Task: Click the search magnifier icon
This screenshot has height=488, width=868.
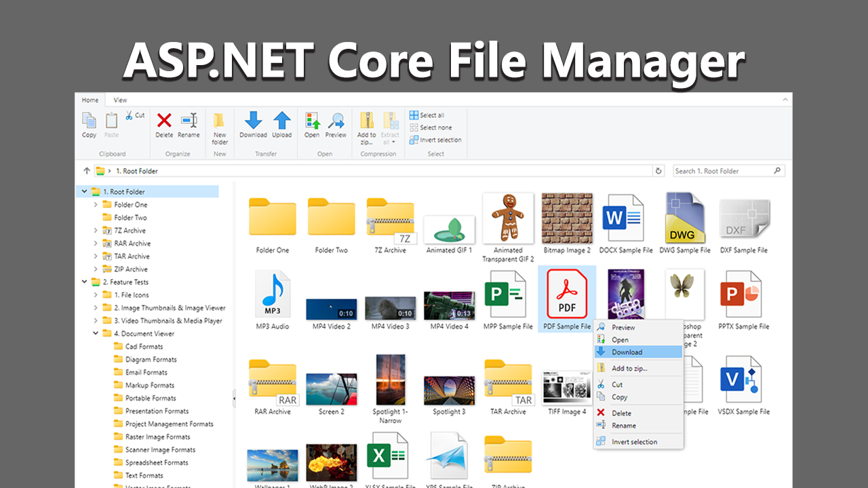Action: coord(777,171)
